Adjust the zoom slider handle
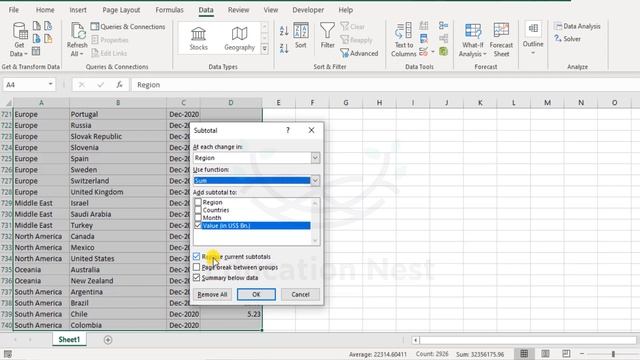 coord(613,354)
